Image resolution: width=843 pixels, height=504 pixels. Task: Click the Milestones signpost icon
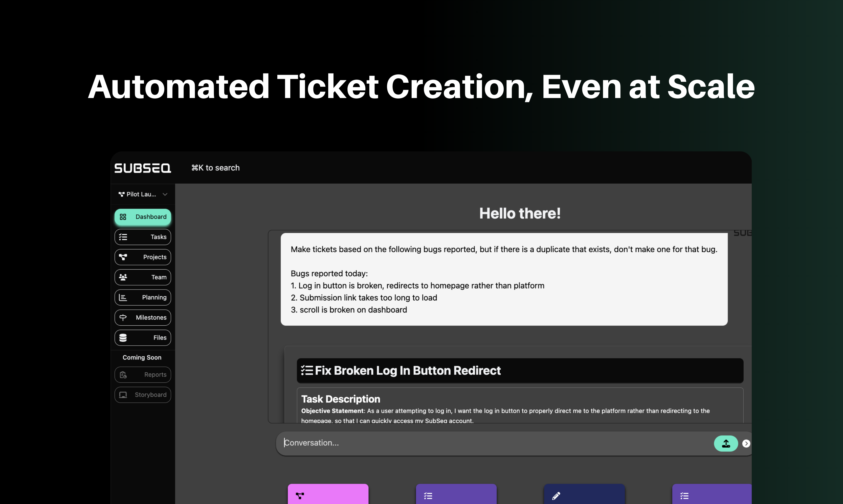coord(123,318)
